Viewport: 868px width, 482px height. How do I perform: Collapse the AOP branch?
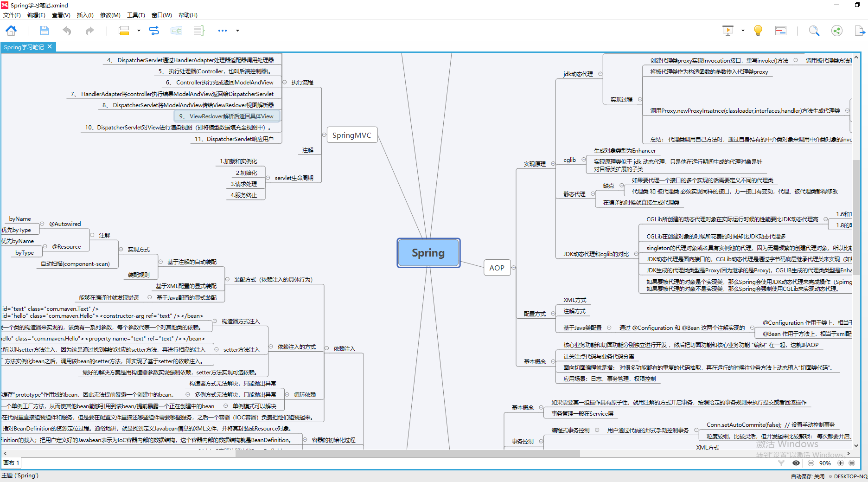click(513, 268)
